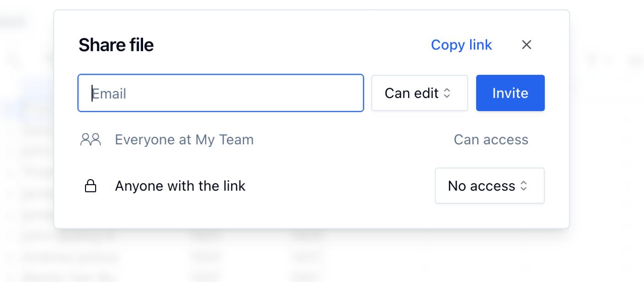Open the No access link permission dropdown
The height and width of the screenshot is (282, 644).
(489, 186)
